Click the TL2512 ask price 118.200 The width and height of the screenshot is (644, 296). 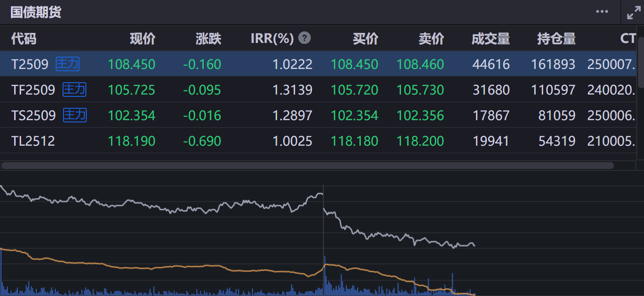pyautogui.click(x=420, y=141)
